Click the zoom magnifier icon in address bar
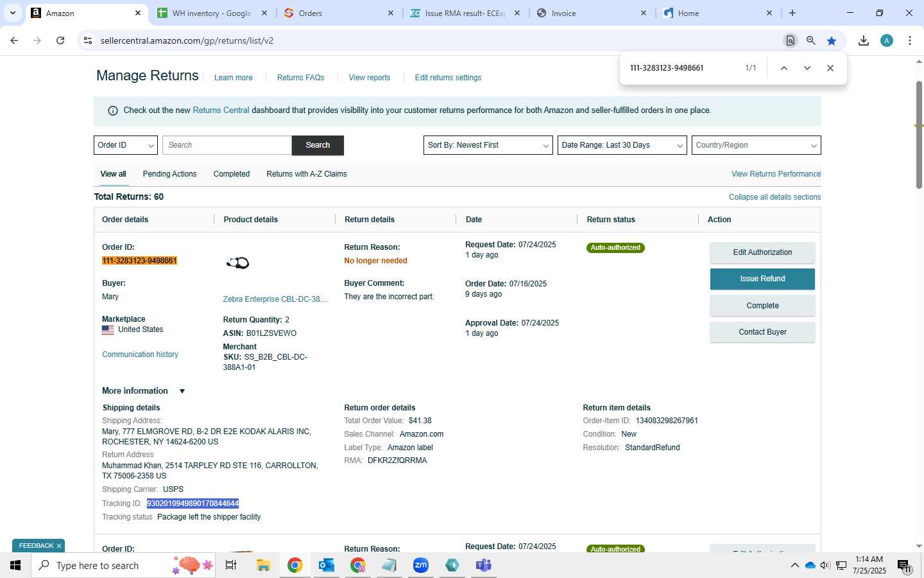The width and height of the screenshot is (924, 578). click(x=811, y=40)
